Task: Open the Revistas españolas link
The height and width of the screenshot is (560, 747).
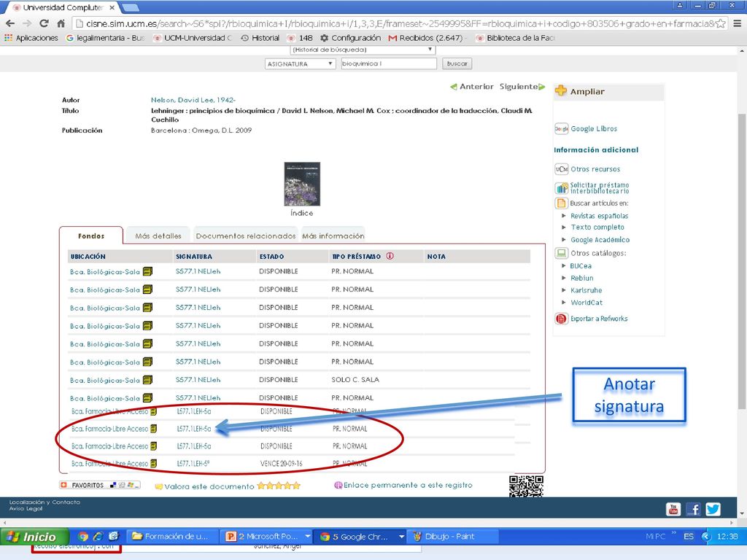Action: (x=600, y=216)
